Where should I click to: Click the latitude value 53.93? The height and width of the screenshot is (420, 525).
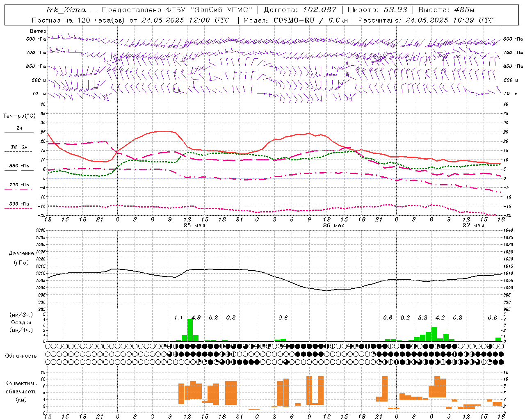click(395, 10)
